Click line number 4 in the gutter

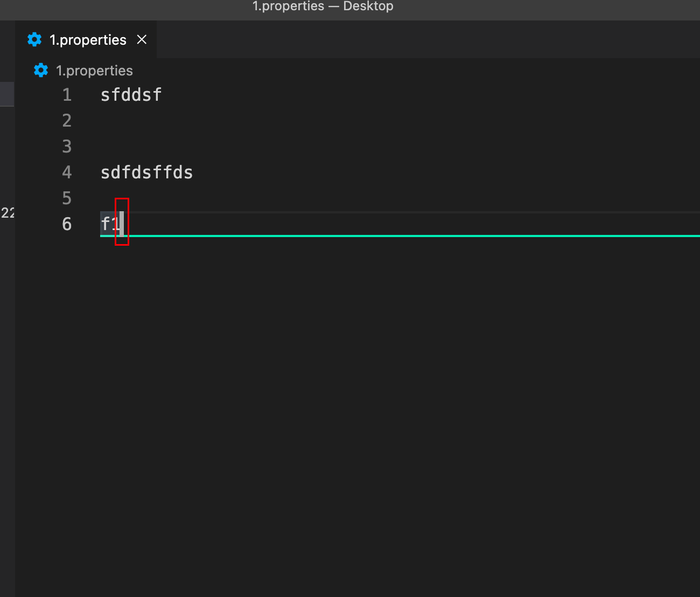(x=67, y=172)
